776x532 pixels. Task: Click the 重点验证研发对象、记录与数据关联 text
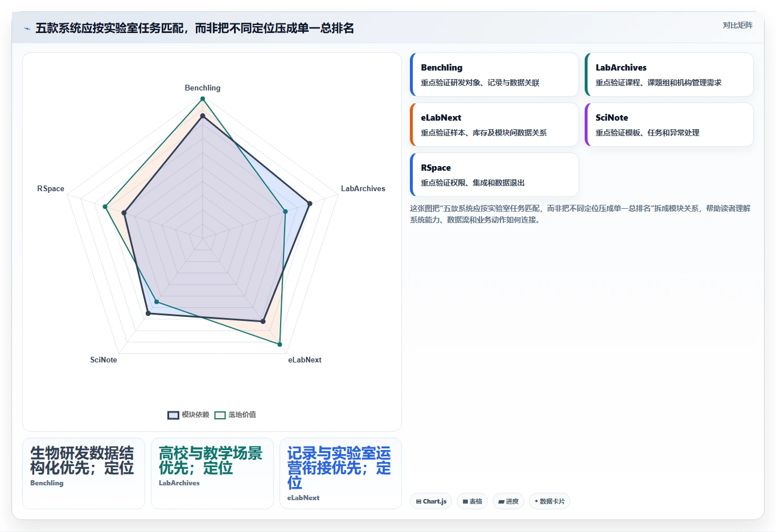(x=480, y=83)
